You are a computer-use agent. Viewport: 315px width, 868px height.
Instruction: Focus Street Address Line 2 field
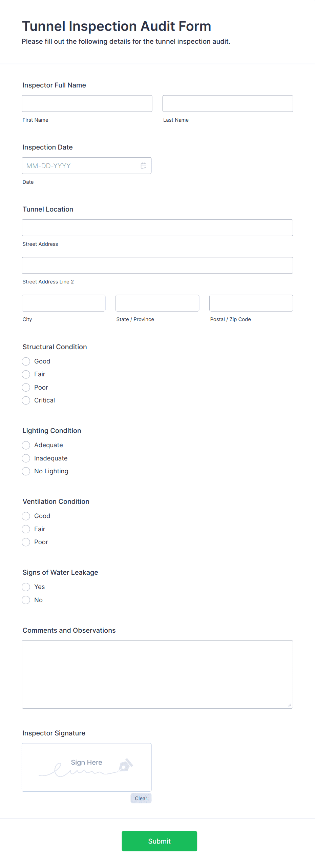pyautogui.click(x=157, y=265)
